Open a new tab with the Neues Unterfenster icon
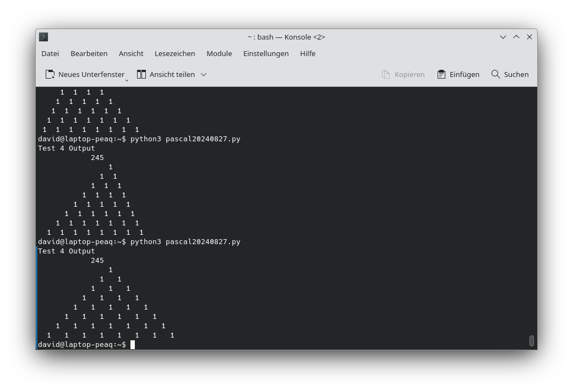 click(50, 74)
